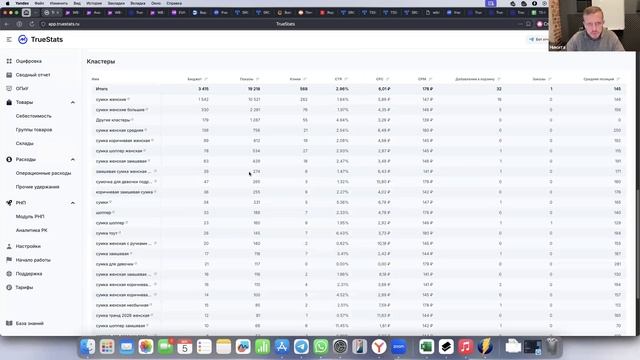Click the Кластеры section heading
Viewport: 640px width, 360px height.
[x=101, y=62]
